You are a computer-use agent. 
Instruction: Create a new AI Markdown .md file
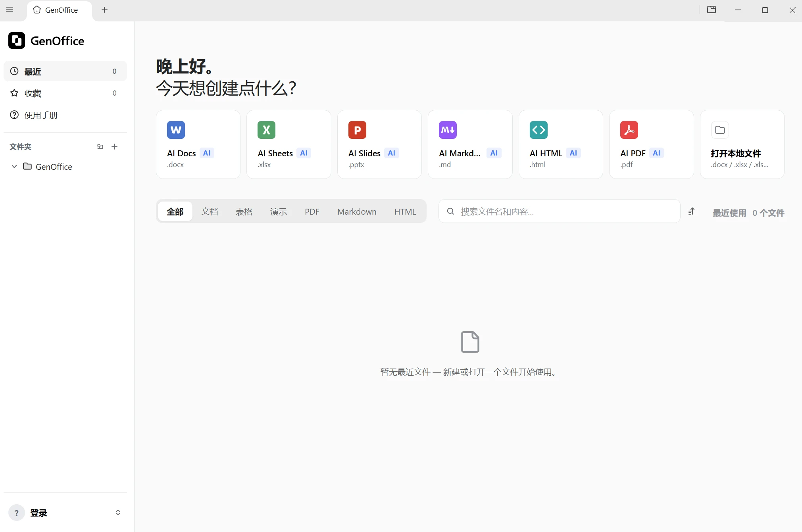tap(470, 144)
